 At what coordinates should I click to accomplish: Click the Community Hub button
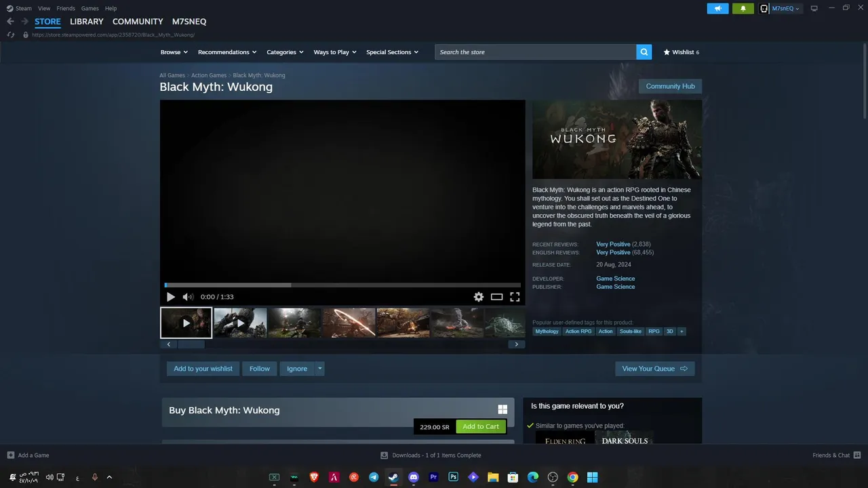tap(670, 86)
